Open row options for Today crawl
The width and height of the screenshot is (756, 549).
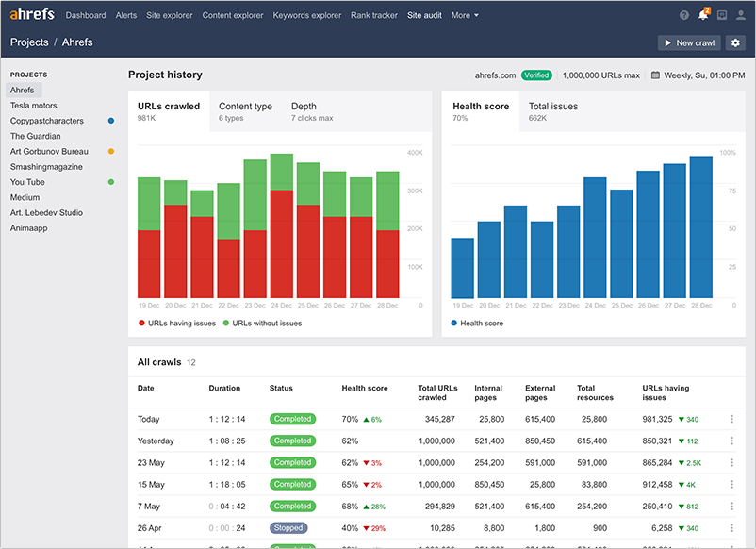coord(731,419)
